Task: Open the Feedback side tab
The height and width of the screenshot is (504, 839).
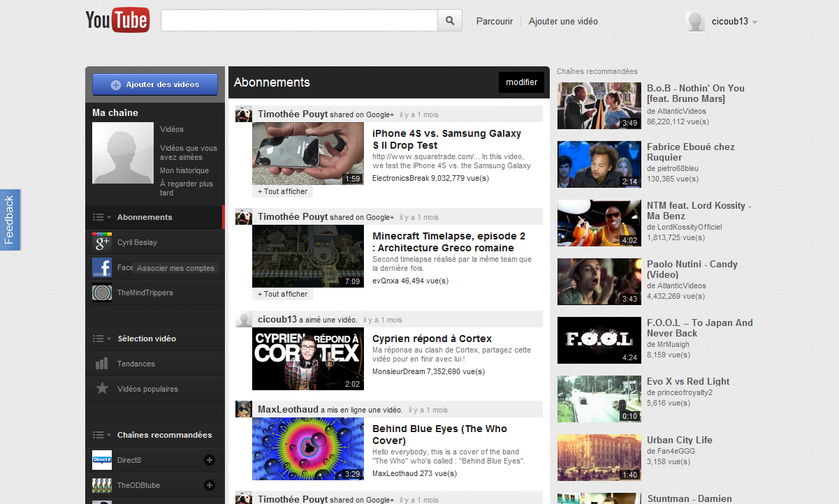Action: coord(10,220)
